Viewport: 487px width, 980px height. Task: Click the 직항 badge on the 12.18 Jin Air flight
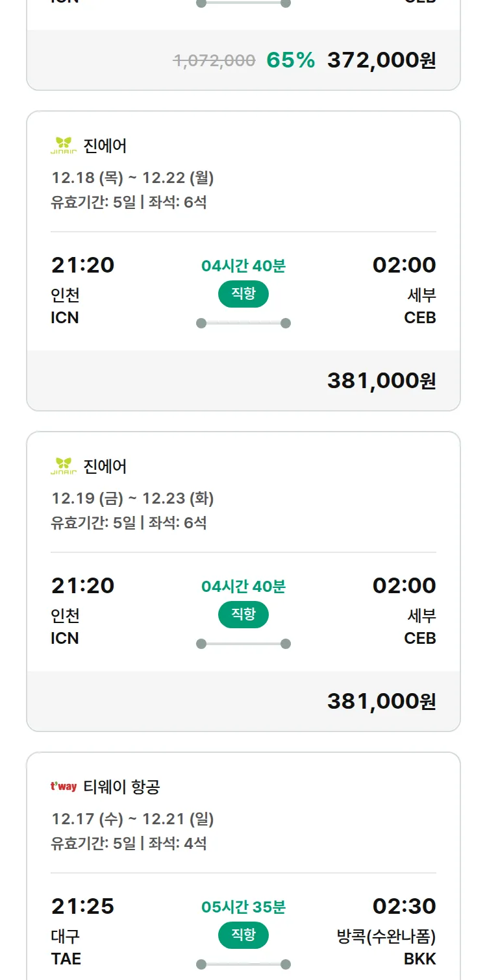[243, 294]
